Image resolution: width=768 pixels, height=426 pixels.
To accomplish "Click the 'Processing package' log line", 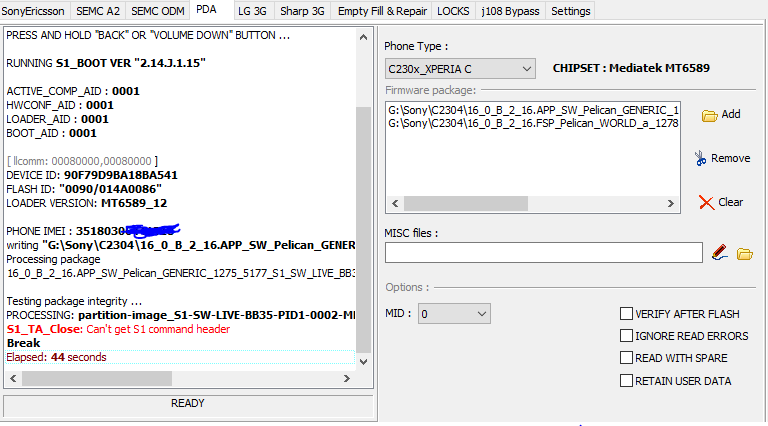I will [x=53, y=259].
